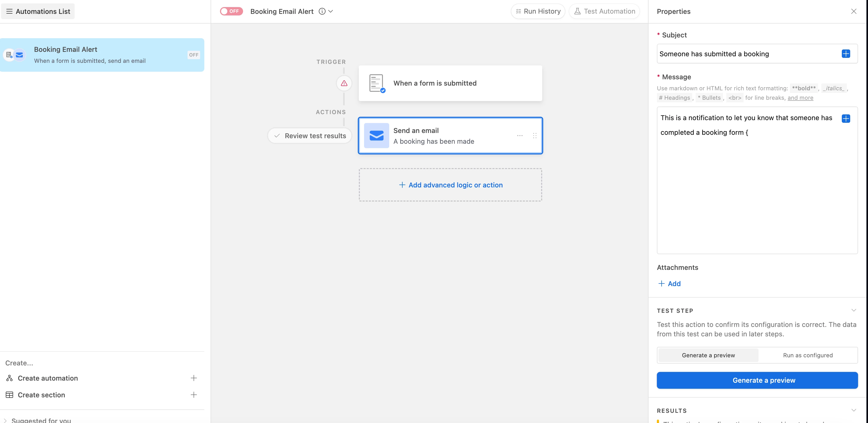Collapse the TEST STEP section
The height and width of the screenshot is (423, 868).
click(854, 310)
